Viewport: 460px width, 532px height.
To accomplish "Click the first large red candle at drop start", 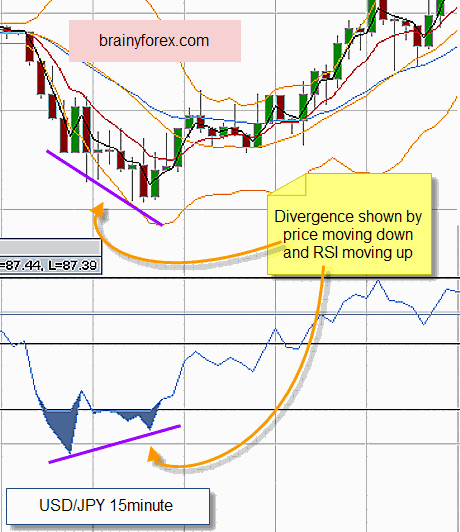I will point(30,48).
